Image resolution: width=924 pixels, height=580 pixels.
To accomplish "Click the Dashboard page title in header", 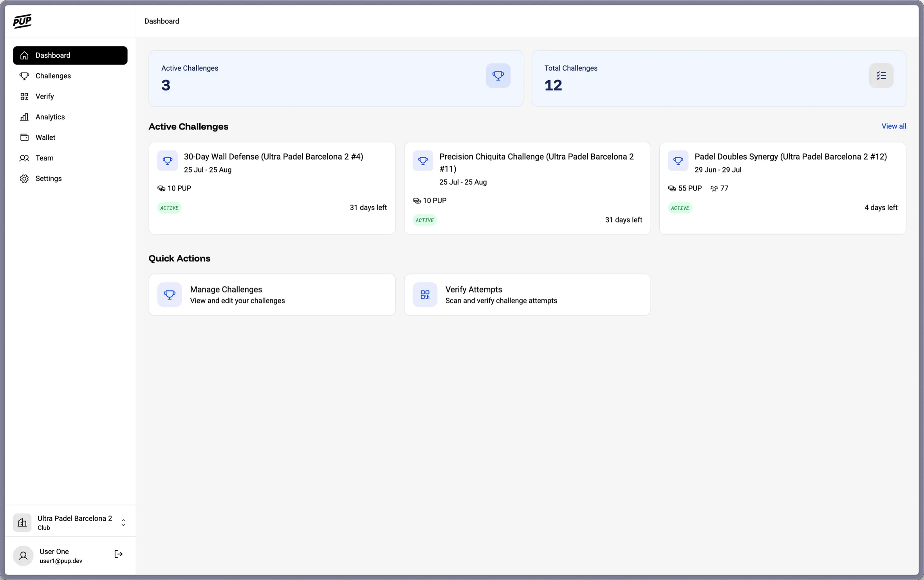I will click(162, 21).
